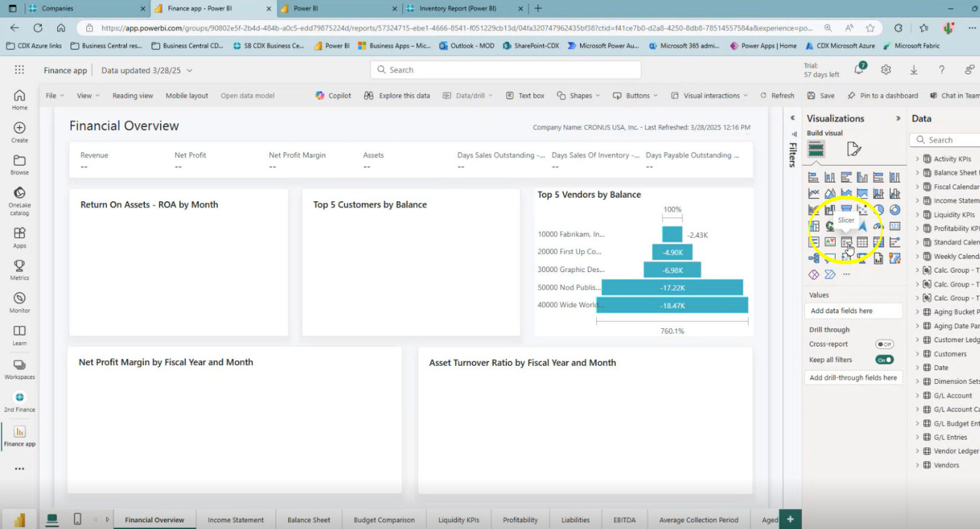Expand the Vendors table in Data
Viewport: 980px width, 529px height.
coord(917,465)
